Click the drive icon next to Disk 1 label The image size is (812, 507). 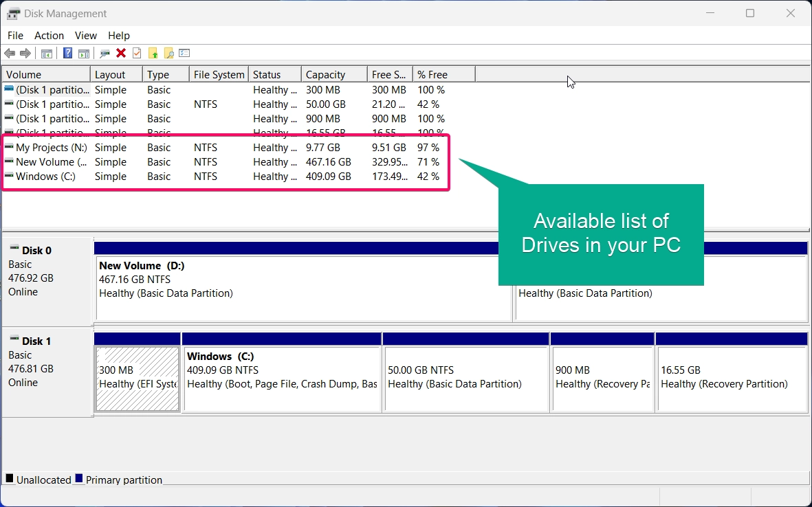pos(14,339)
